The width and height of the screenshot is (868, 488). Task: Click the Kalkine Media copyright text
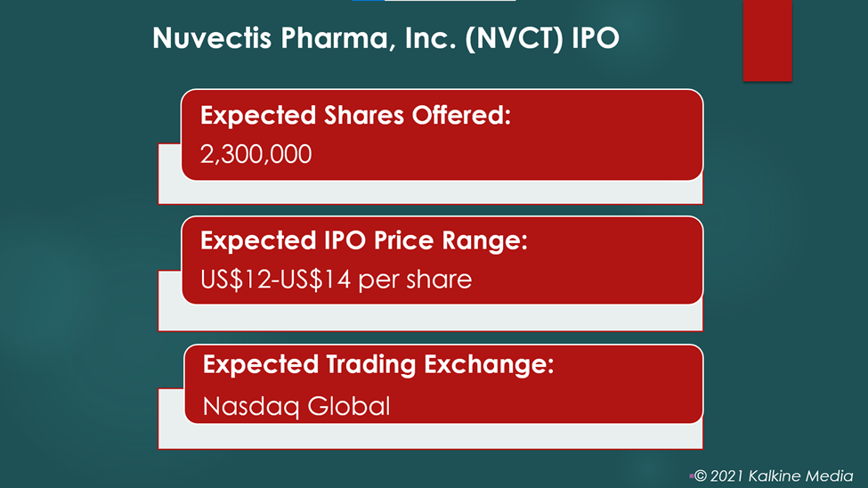(774, 476)
